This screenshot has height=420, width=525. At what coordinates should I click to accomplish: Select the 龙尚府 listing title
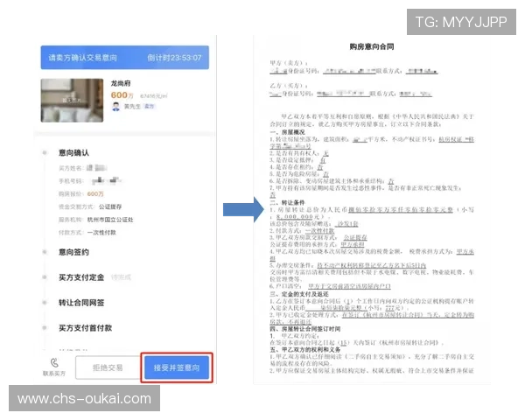coord(121,83)
